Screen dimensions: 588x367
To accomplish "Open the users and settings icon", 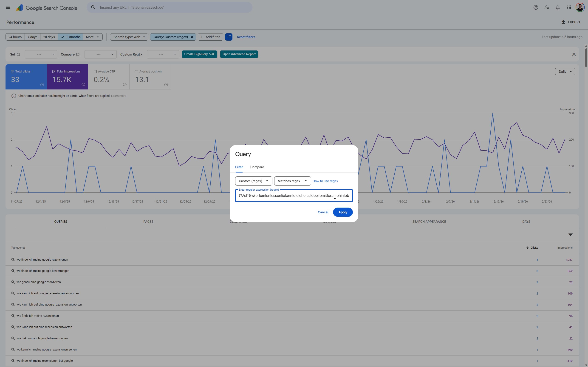I will tap(547, 7).
